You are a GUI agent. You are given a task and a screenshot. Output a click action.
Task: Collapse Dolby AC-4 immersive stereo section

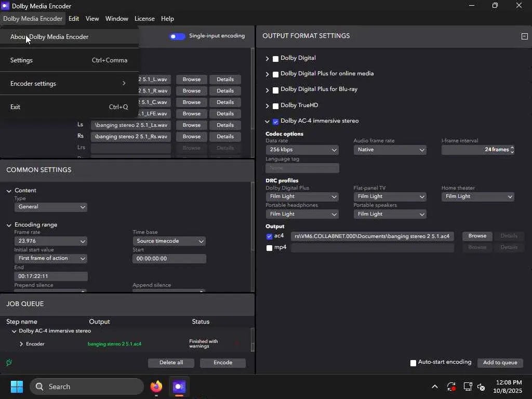[268, 122]
